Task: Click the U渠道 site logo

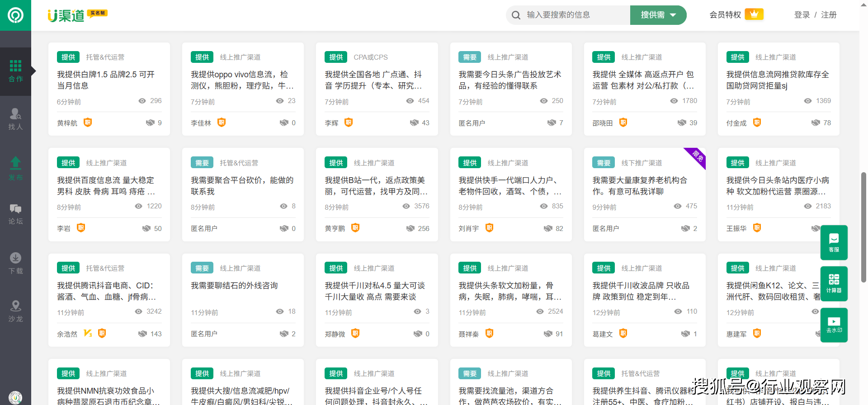Action: pos(67,15)
